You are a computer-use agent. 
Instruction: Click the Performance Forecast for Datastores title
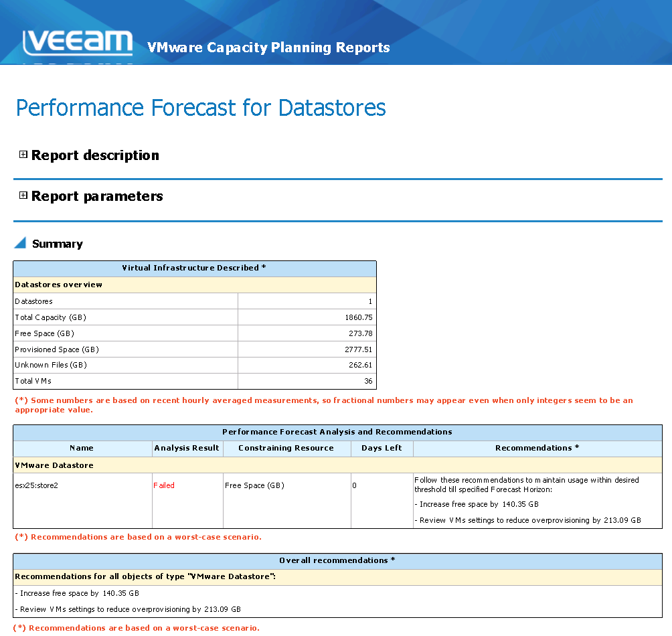[201, 108]
